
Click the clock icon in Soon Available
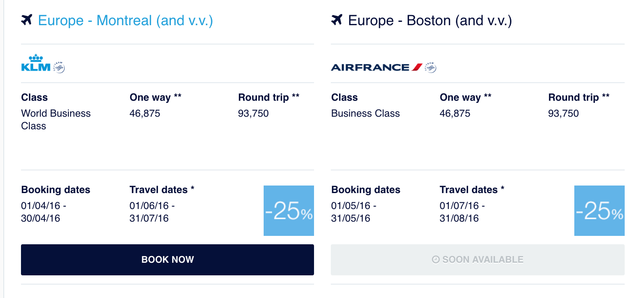click(x=436, y=260)
